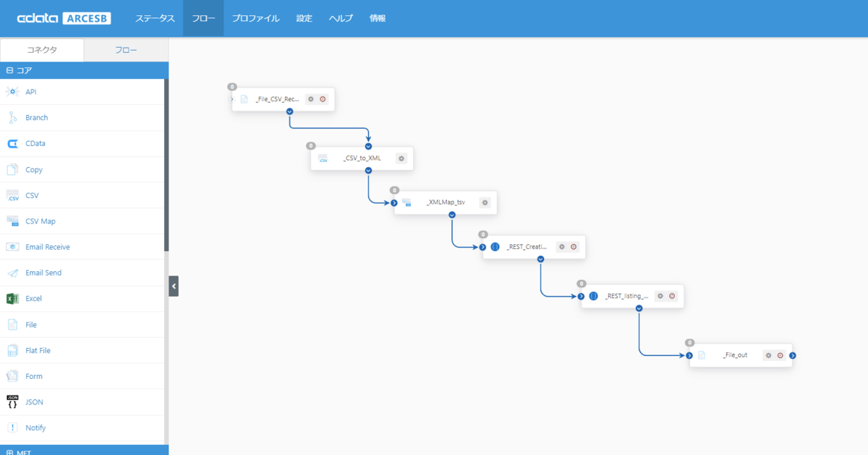Click the API connector icon

point(12,92)
